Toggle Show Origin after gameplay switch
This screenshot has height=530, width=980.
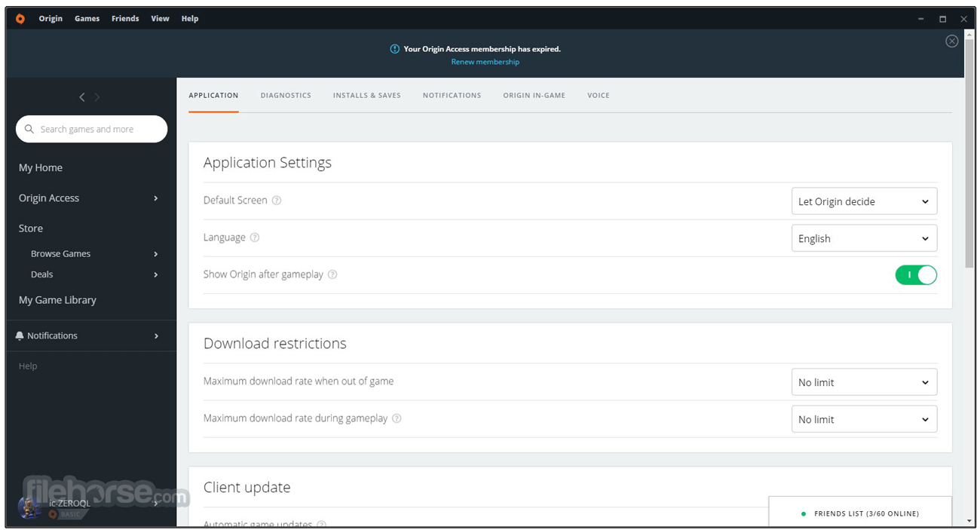(916, 275)
